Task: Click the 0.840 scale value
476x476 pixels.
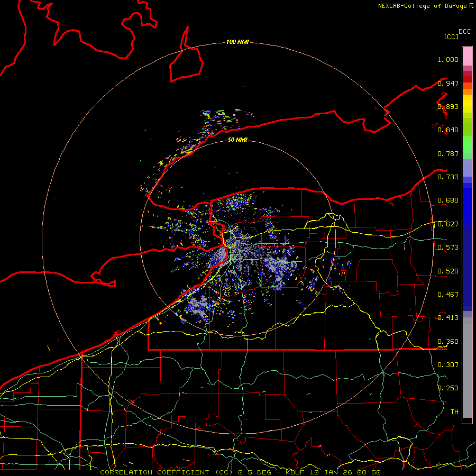Action: [448, 130]
